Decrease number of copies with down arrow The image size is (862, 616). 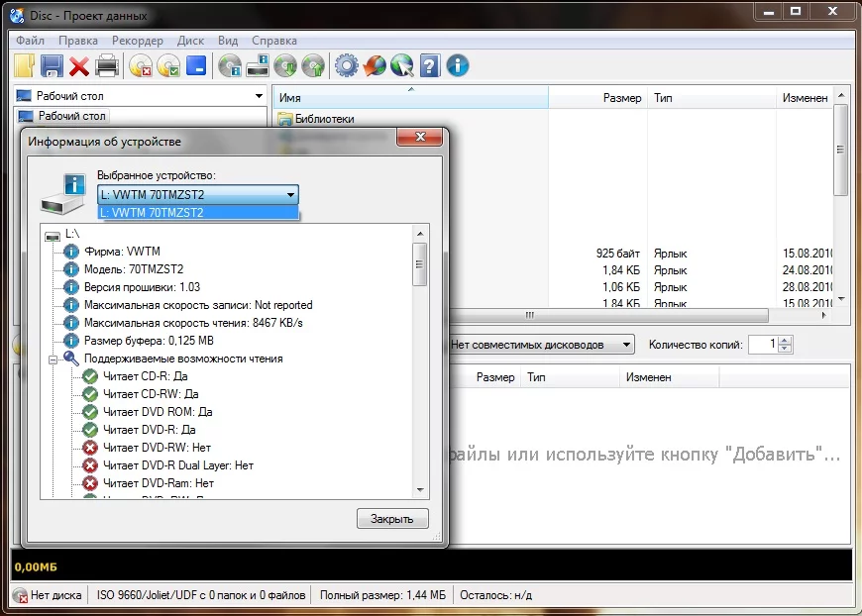(x=786, y=349)
